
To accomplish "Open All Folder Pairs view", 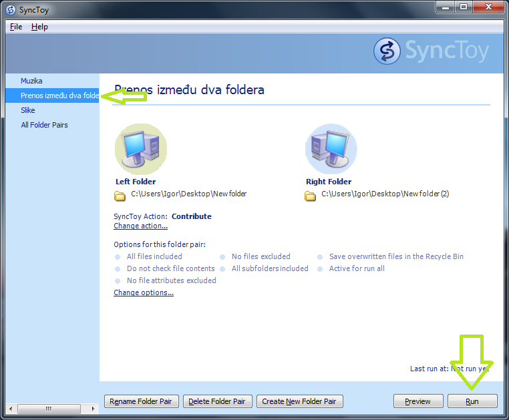I will (x=45, y=125).
